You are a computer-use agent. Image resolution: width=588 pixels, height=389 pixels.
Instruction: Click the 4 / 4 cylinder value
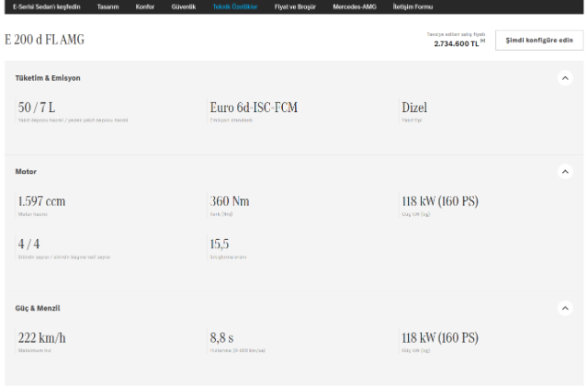[28, 244]
